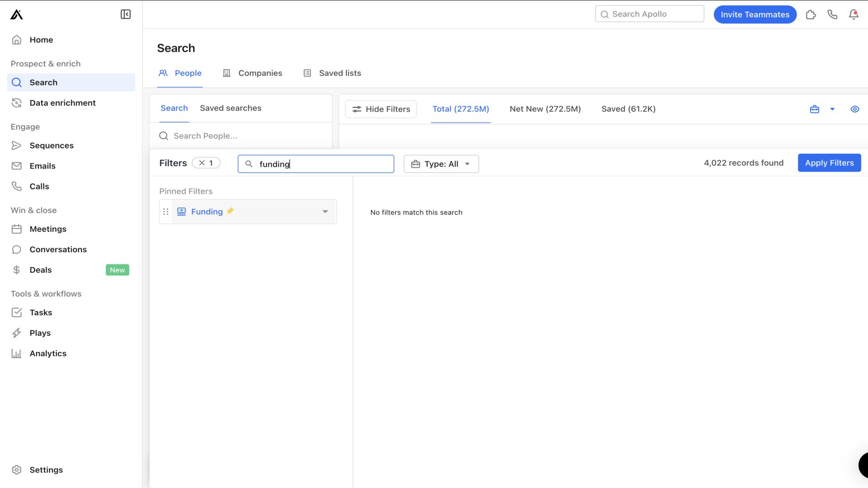The image size is (868, 488).
Task: Click the Funding filter card icon
Action: point(182,211)
